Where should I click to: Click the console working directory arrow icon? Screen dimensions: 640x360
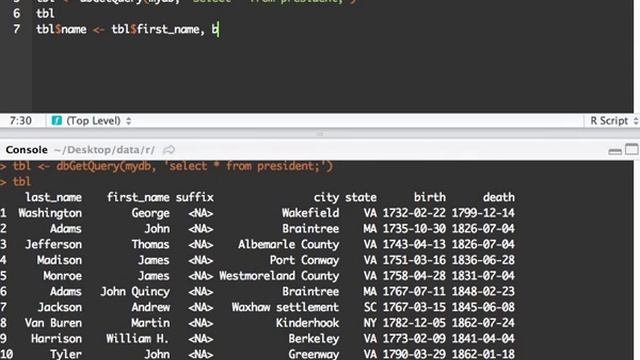click(169, 150)
